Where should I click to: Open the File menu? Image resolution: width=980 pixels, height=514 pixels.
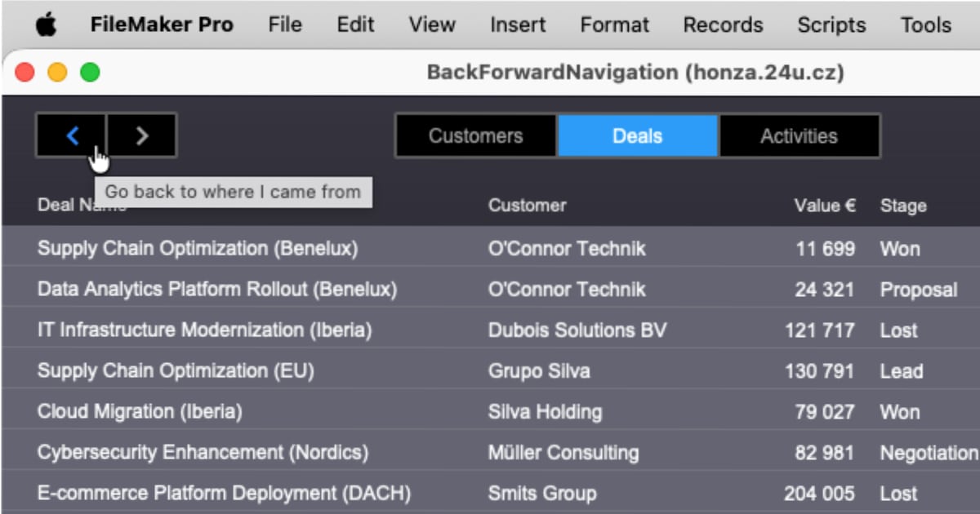pos(285,25)
